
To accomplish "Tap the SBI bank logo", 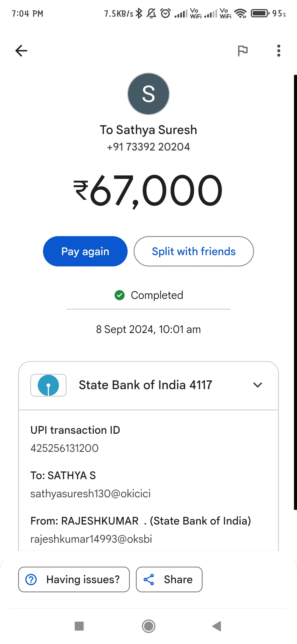I will click(x=48, y=385).
